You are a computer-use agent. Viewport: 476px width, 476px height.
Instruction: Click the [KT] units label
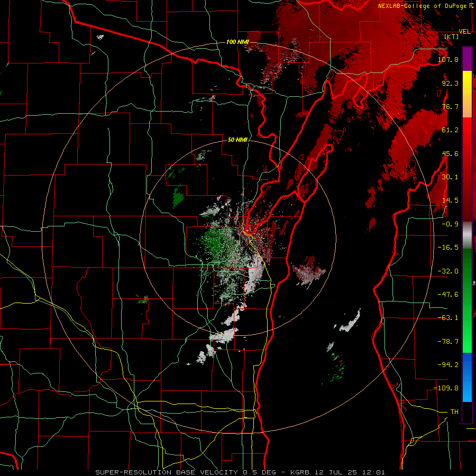coord(452,36)
